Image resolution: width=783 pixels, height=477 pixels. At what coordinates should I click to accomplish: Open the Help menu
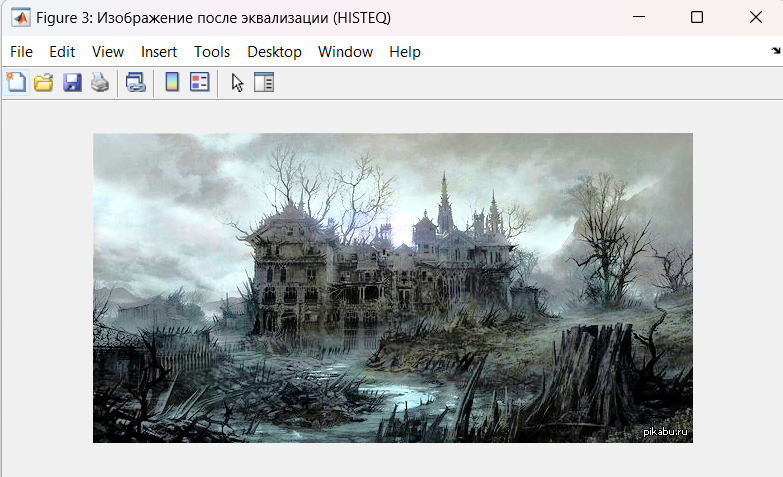[x=405, y=52]
